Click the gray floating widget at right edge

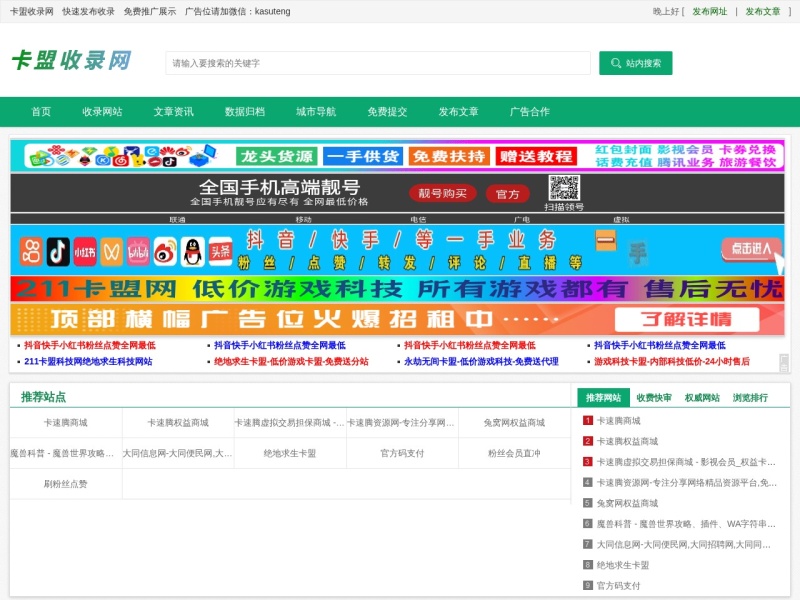click(784, 363)
